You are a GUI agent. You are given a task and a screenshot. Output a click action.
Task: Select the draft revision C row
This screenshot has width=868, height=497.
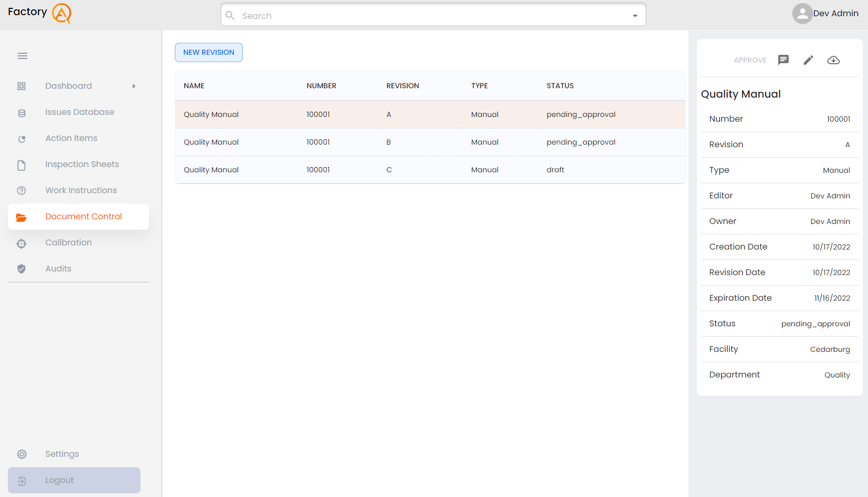tap(430, 170)
